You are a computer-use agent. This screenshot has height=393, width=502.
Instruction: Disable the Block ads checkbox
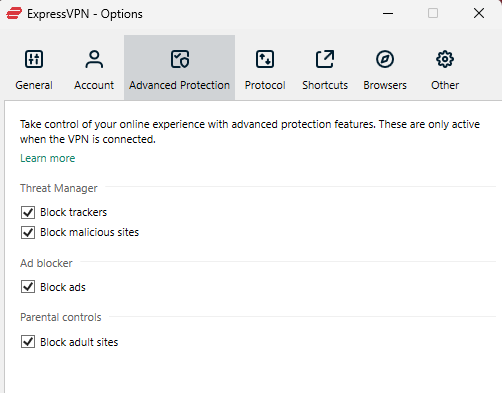pos(28,287)
